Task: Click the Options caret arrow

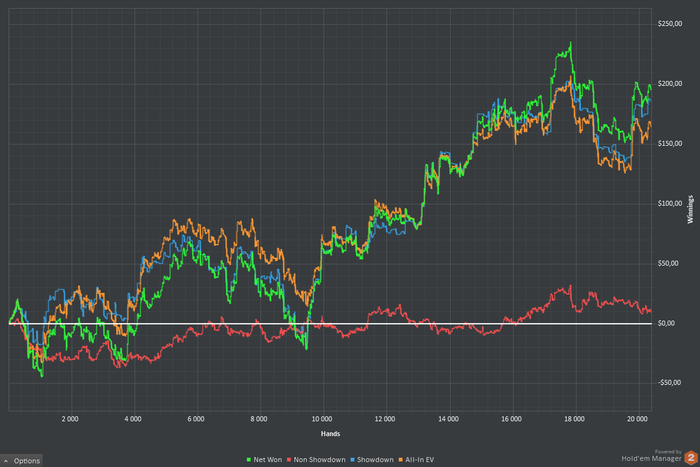Action: [6, 461]
